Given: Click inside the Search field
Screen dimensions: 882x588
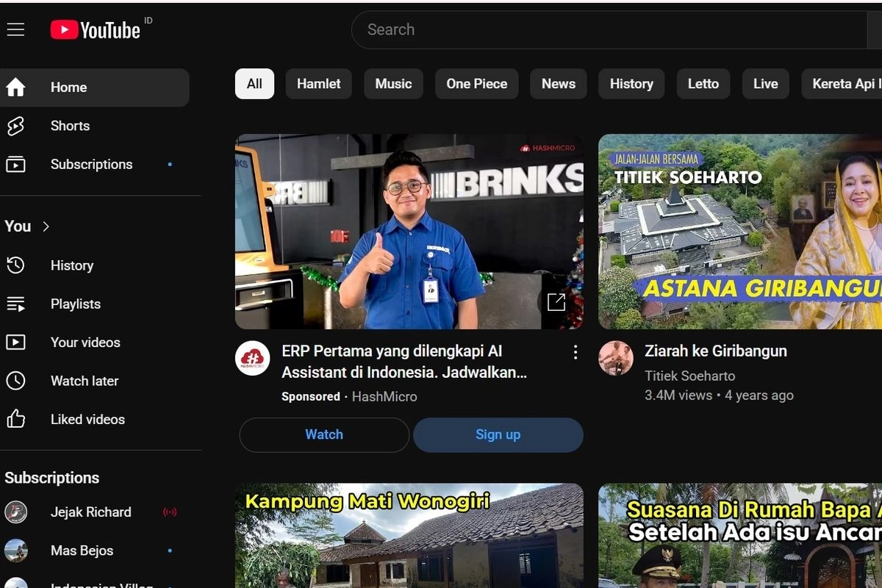Looking at the screenshot, I should coord(610,29).
